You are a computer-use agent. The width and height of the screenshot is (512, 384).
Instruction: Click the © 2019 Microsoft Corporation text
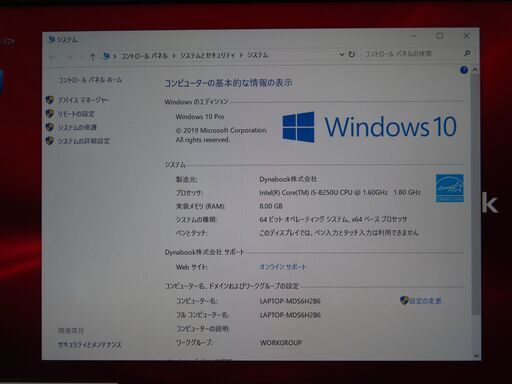[221, 130]
